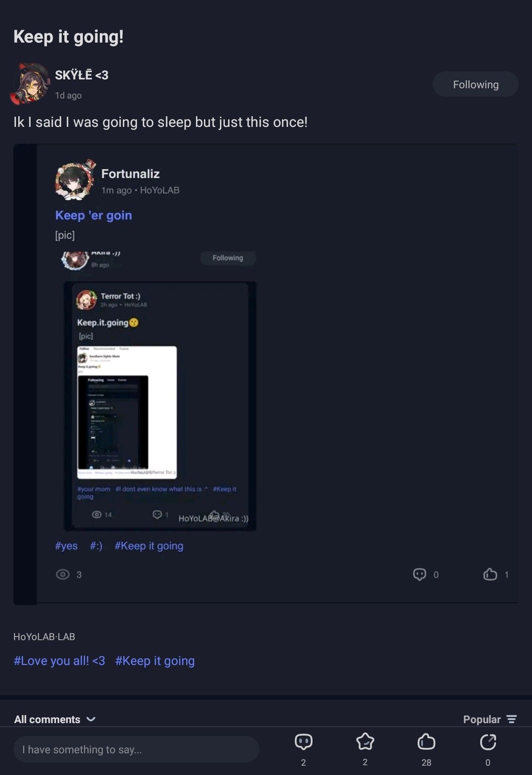Focus the 'I have something to say...' field
Screen dimensions: 532x775
click(x=136, y=749)
